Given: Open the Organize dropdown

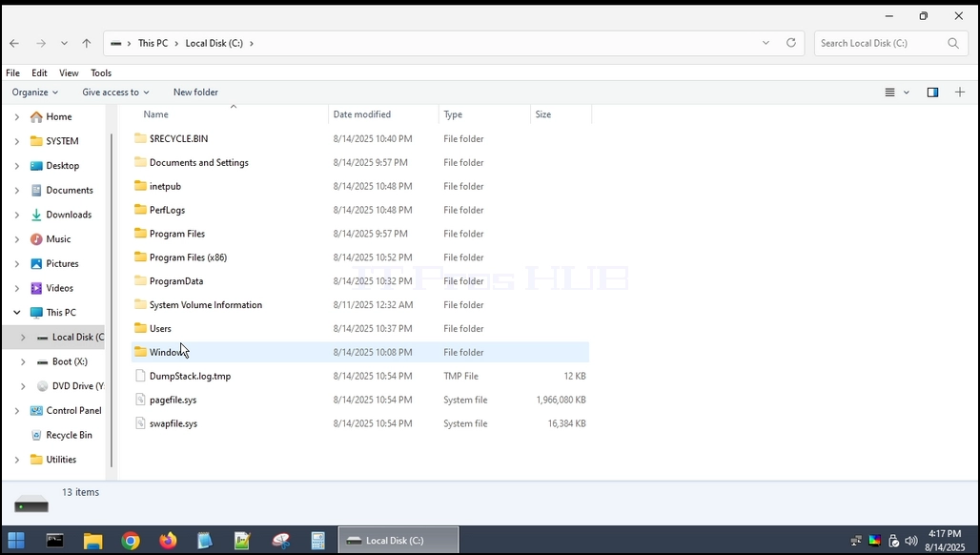Looking at the screenshot, I should click(35, 92).
